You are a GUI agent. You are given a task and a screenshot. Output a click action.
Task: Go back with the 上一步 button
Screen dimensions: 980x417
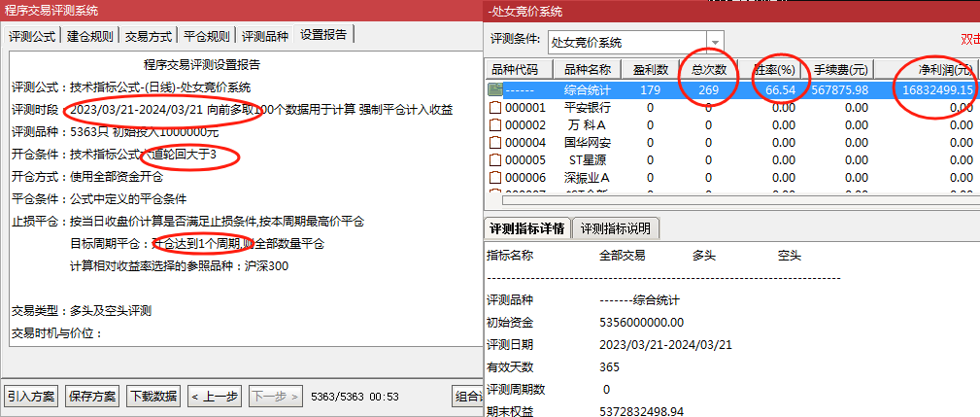click(215, 396)
